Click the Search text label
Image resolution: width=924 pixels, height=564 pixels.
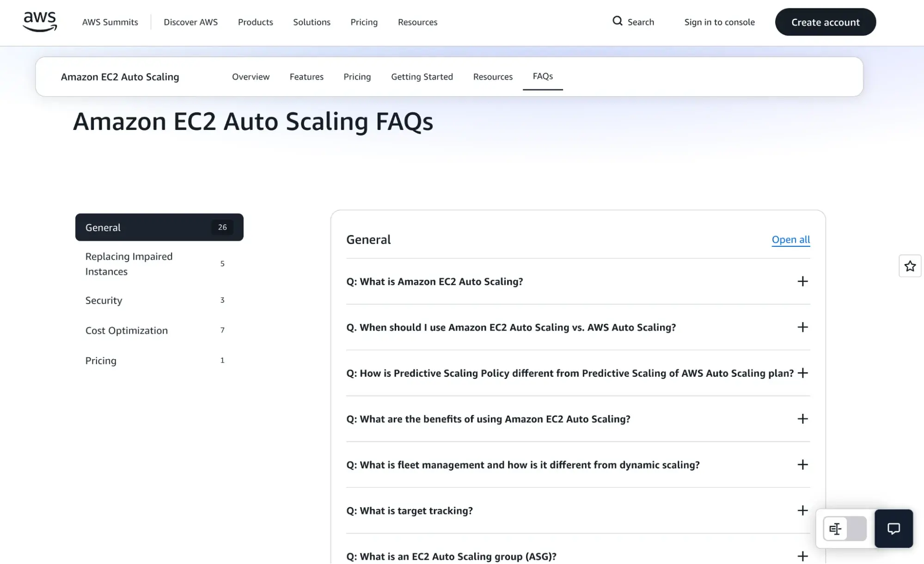coord(641,22)
